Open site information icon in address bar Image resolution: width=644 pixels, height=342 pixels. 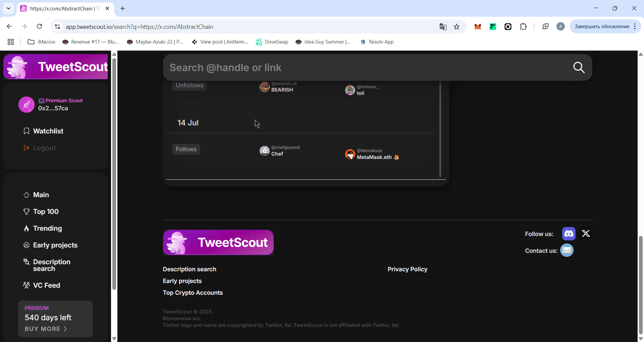tap(58, 26)
